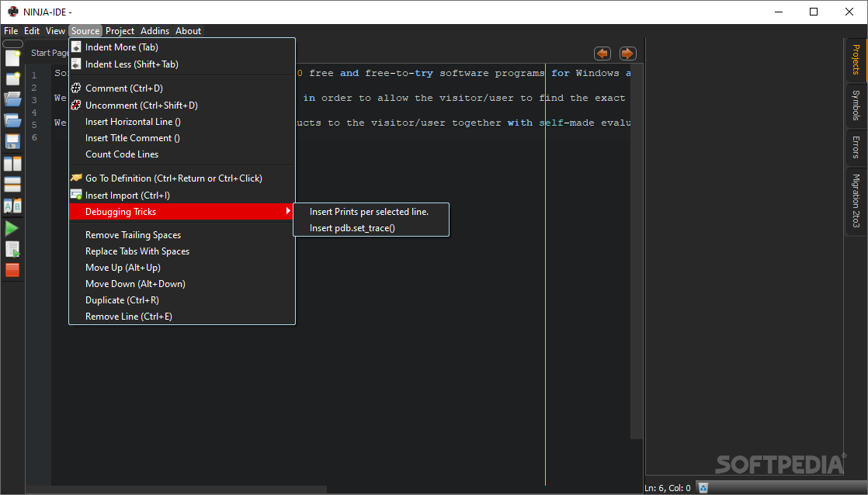This screenshot has width=868, height=495.
Task: Choose Insert Horizontal Line ()
Action: [x=182, y=122]
